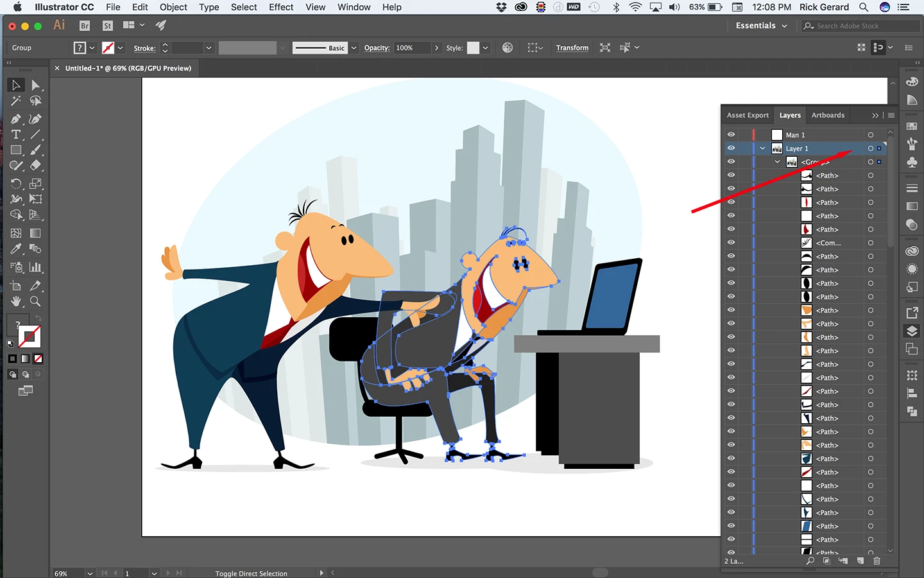Select the Rectangle tool
The height and width of the screenshot is (578, 924).
[16, 150]
